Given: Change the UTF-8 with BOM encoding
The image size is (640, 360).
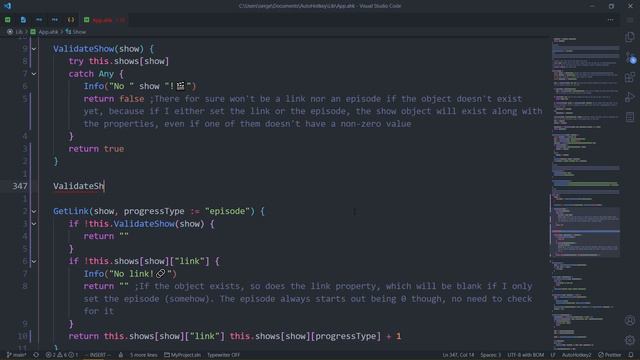Looking at the screenshot, I should tap(525, 355).
